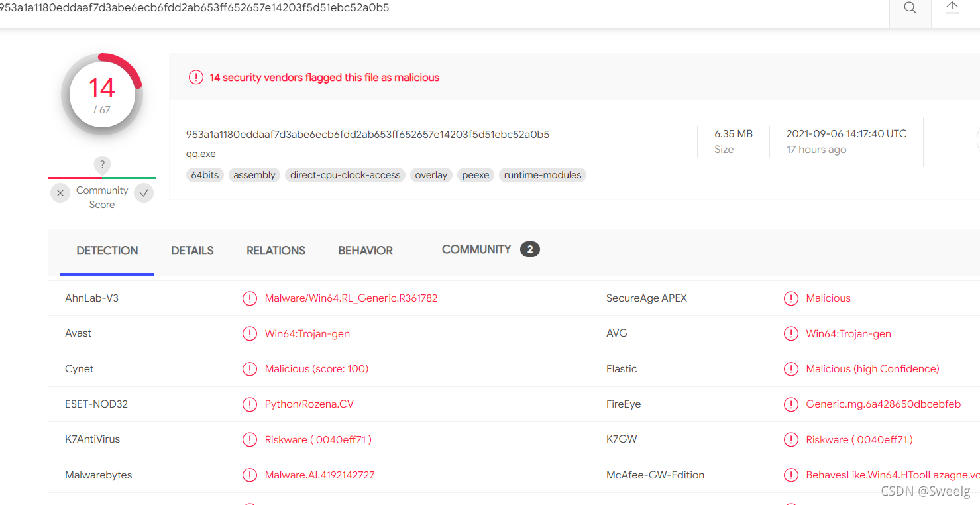Click the Malwarebytes vendor name
Image resolution: width=980 pixels, height=505 pixels.
(99, 475)
